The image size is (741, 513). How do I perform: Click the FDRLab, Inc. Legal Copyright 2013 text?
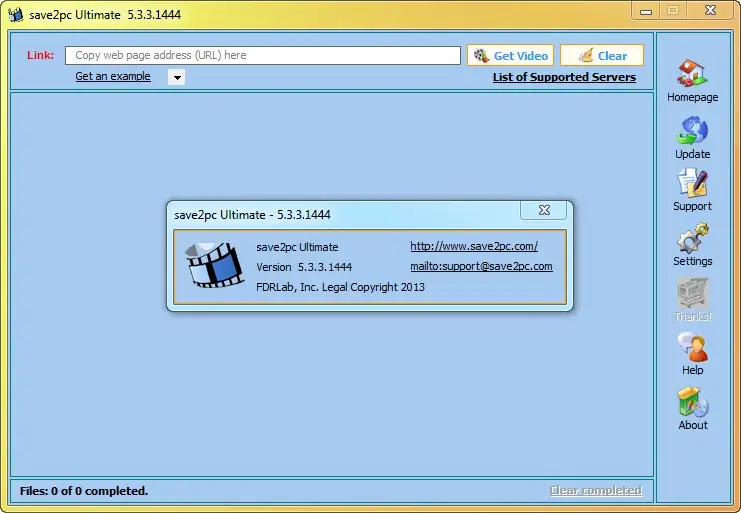[x=340, y=287]
